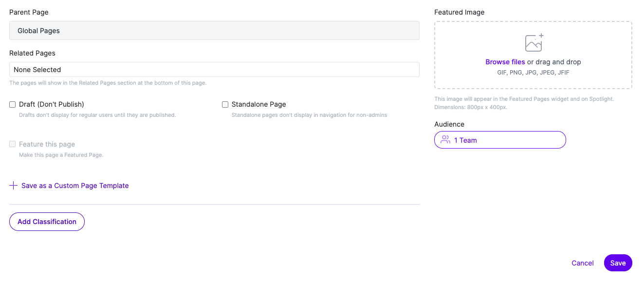Open the Related Pages None Selected dropdown

(x=214, y=70)
